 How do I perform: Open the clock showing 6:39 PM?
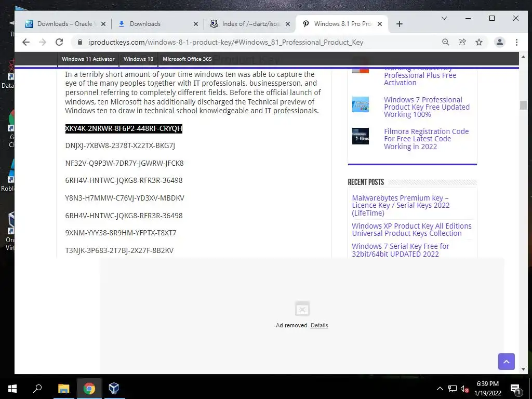point(487,389)
